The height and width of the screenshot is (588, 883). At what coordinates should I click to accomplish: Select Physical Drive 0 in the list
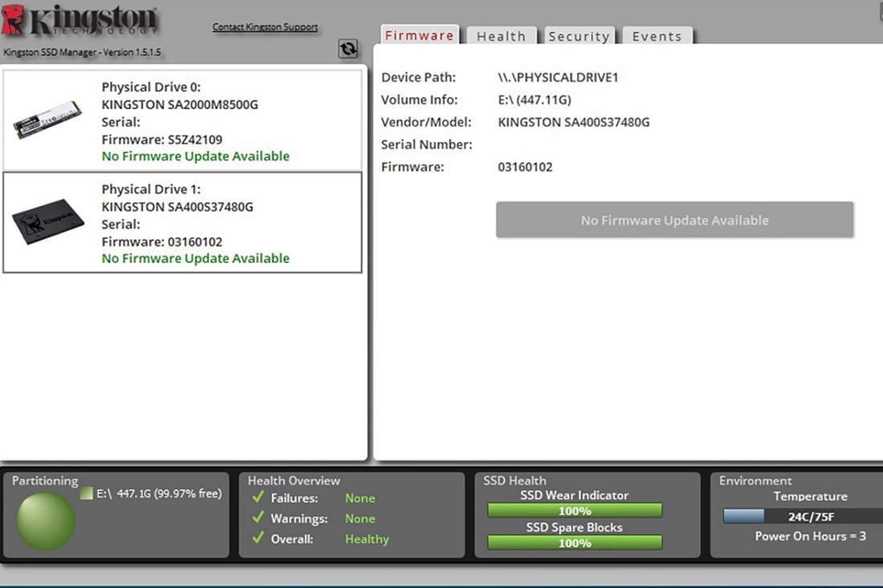pos(195,120)
